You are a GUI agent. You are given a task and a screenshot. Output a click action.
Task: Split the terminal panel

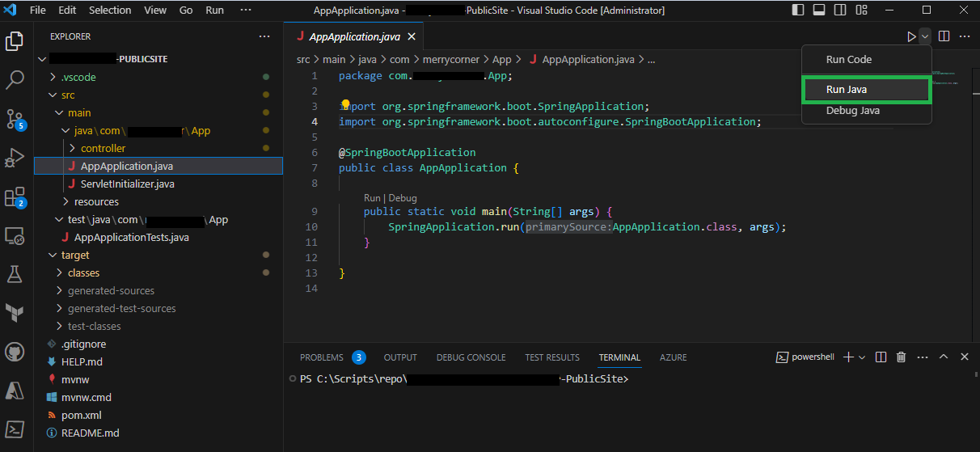click(x=881, y=357)
